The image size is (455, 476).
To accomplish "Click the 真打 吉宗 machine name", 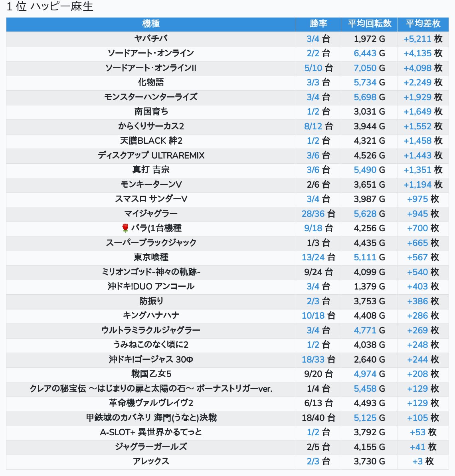I will (x=151, y=170).
